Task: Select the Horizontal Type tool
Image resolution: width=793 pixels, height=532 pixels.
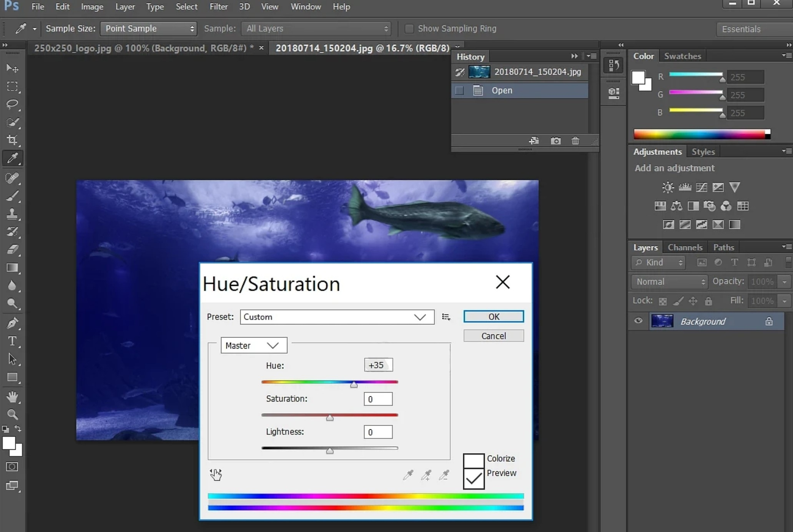Action: pos(12,341)
